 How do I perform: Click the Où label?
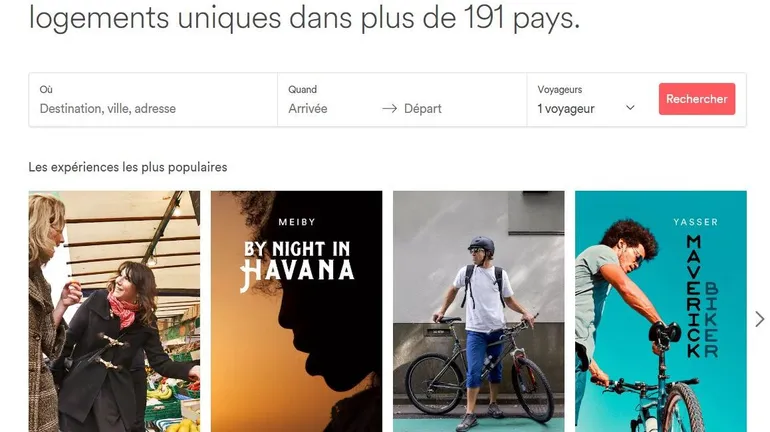click(46, 89)
